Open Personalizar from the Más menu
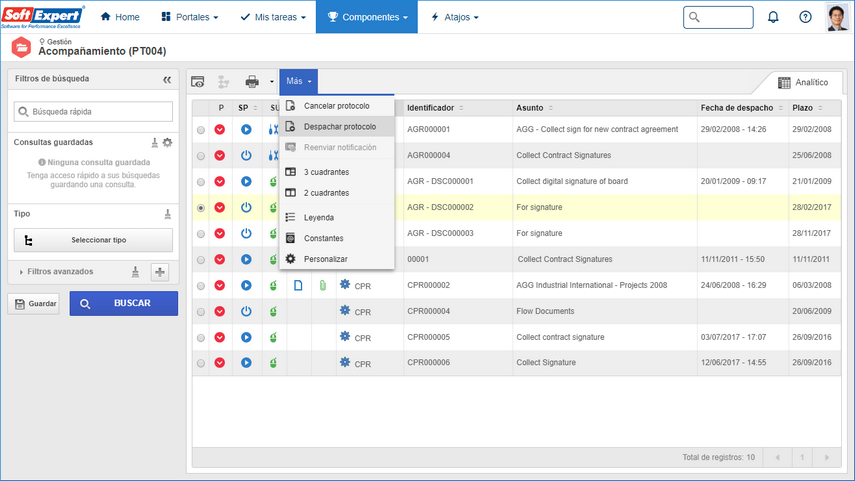Viewport: 855px width, 481px height. tap(336, 259)
